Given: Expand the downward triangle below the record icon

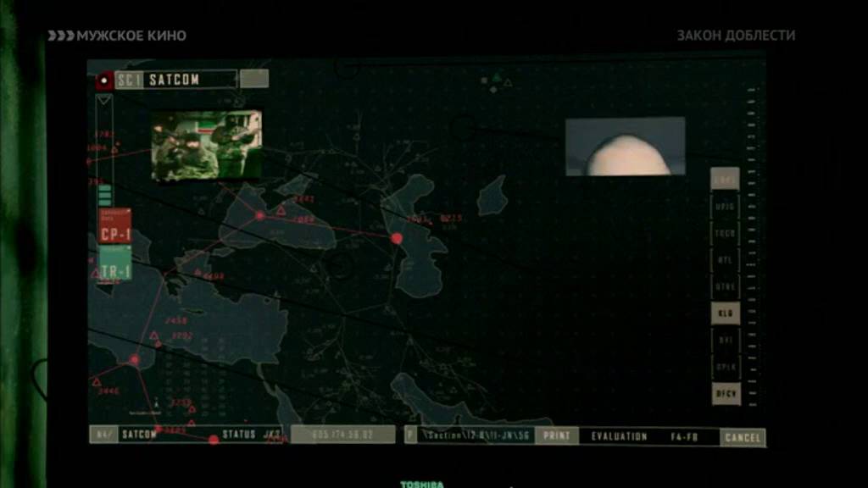Looking at the screenshot, I should [104, 100].
